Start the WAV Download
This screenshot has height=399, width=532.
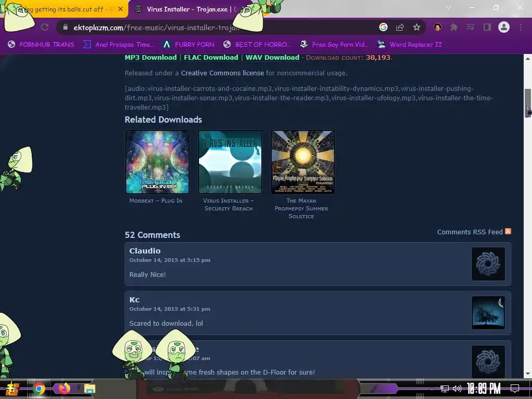(x=272, y=57)
